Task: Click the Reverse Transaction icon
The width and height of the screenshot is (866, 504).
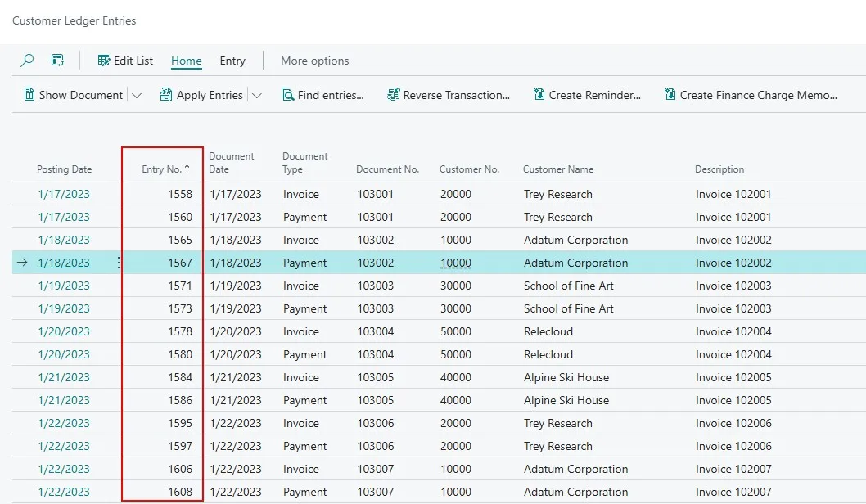Action: (393, 94)
